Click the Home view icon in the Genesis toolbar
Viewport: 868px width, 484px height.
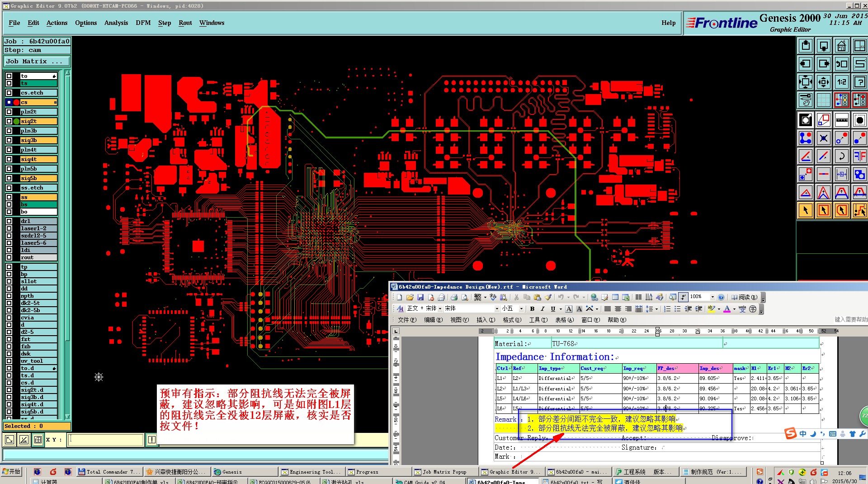tap(841, 46)
